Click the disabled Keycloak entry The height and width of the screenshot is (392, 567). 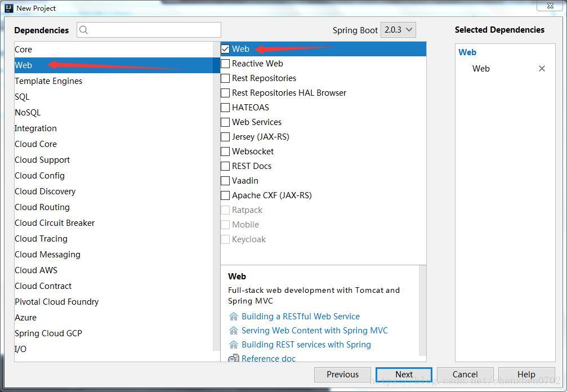coord(249,239)
